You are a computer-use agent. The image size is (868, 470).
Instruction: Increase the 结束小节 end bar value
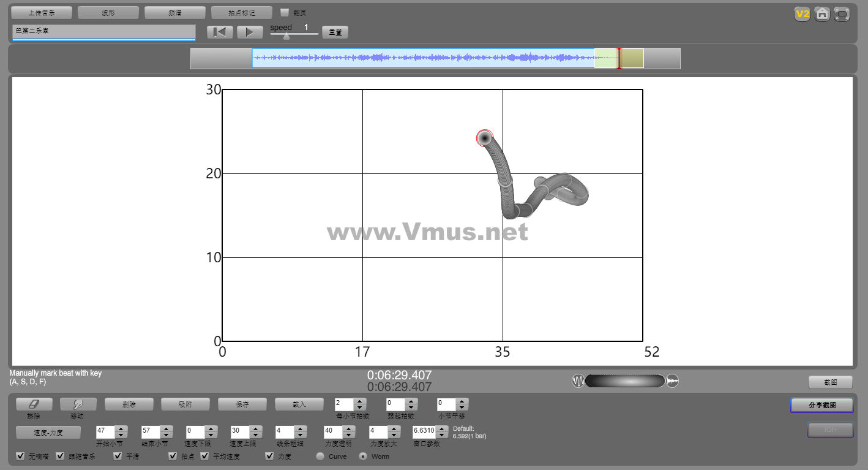[x=166, y=429]
